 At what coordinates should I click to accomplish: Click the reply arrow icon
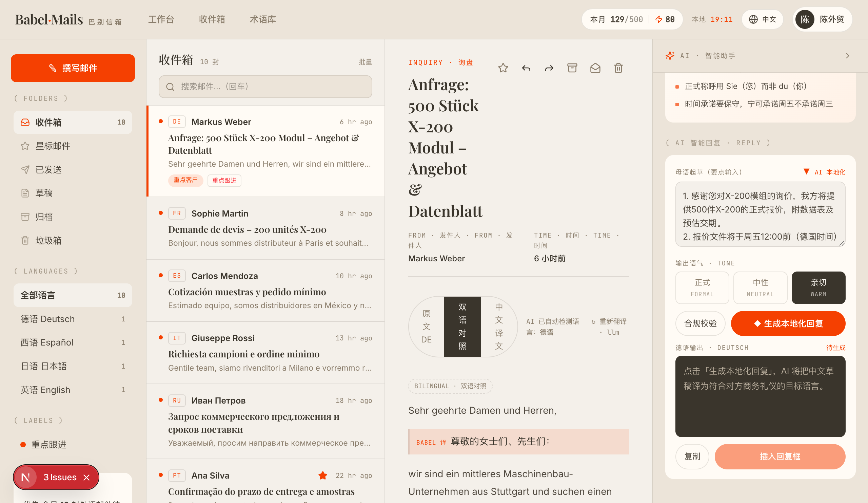(526, 68)
